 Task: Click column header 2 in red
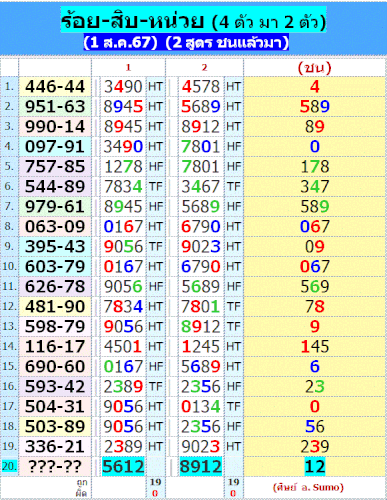pyautogui.click(x=204, y=68)
